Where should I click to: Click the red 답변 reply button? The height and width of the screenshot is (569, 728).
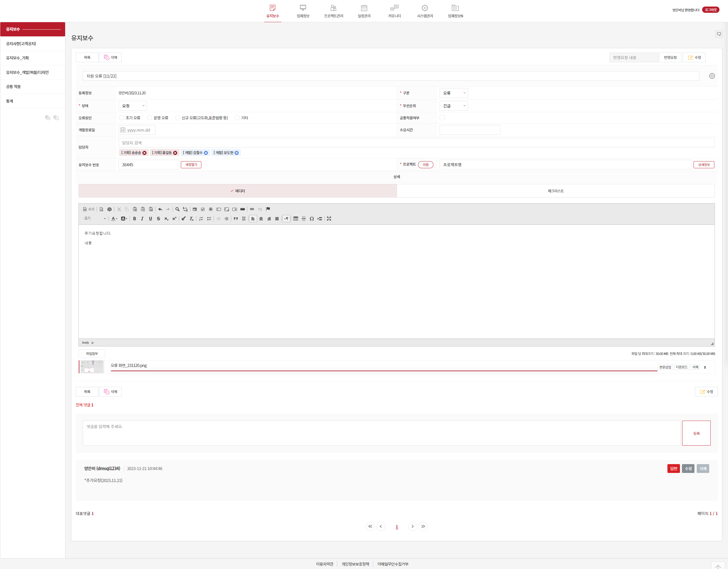click(673, 468)
